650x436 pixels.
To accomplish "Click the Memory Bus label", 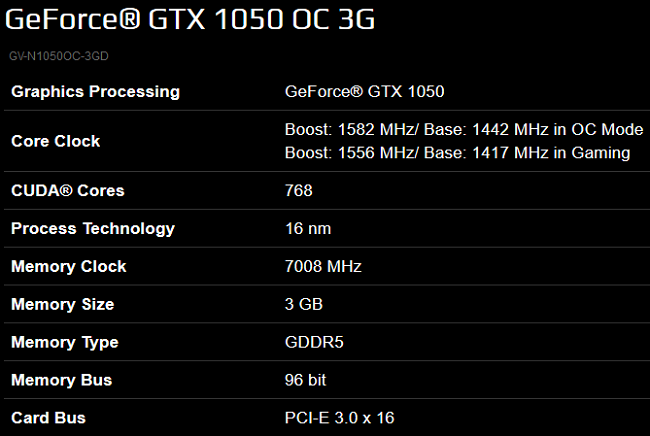I will tap(61, 380).
